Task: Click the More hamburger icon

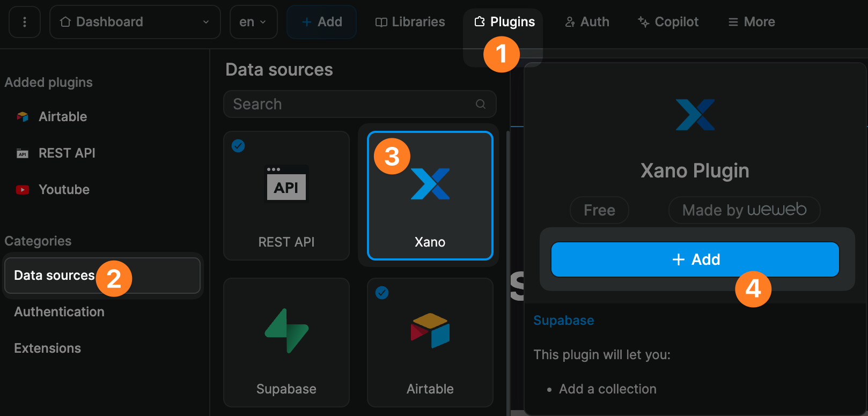Action: coord(733,22)
